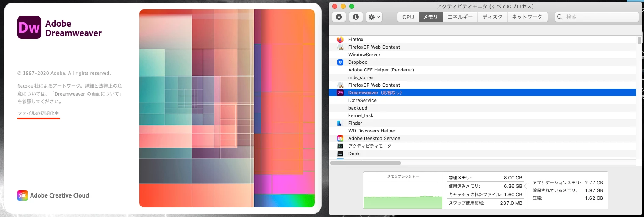The image size is (644, 217).
Task: Select the iCoreService process row
Action: point(483,100)
